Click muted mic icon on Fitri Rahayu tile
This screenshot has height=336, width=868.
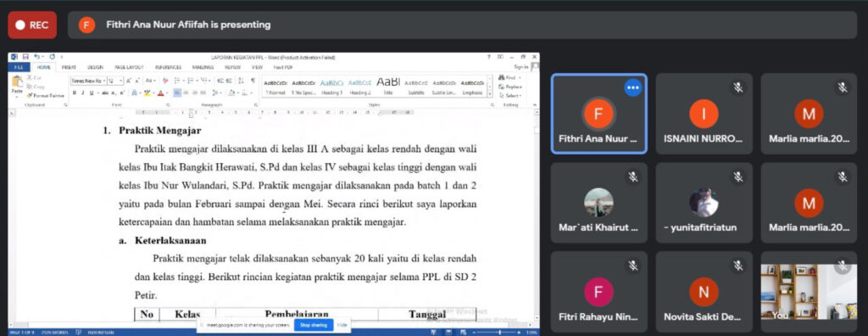pos(632,266)
